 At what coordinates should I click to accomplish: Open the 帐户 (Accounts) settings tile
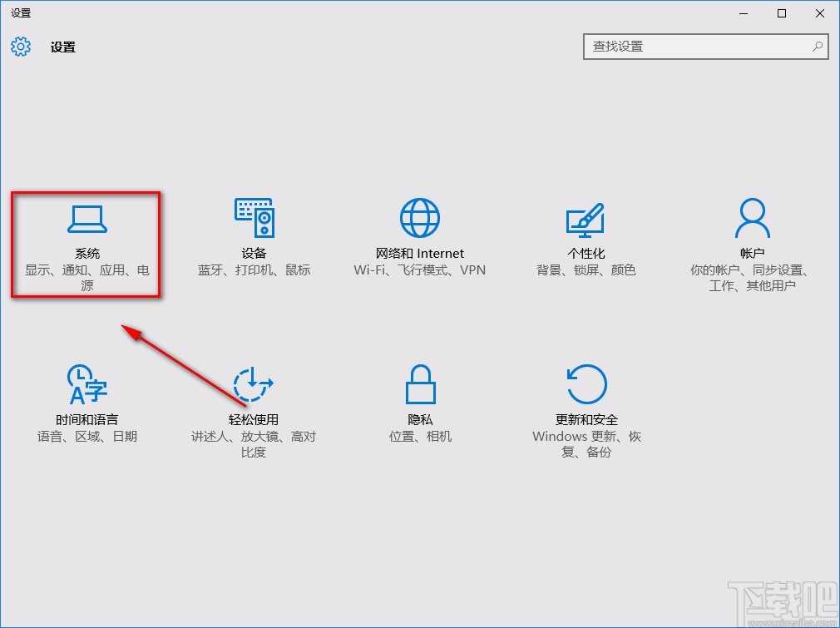[751, 237]
